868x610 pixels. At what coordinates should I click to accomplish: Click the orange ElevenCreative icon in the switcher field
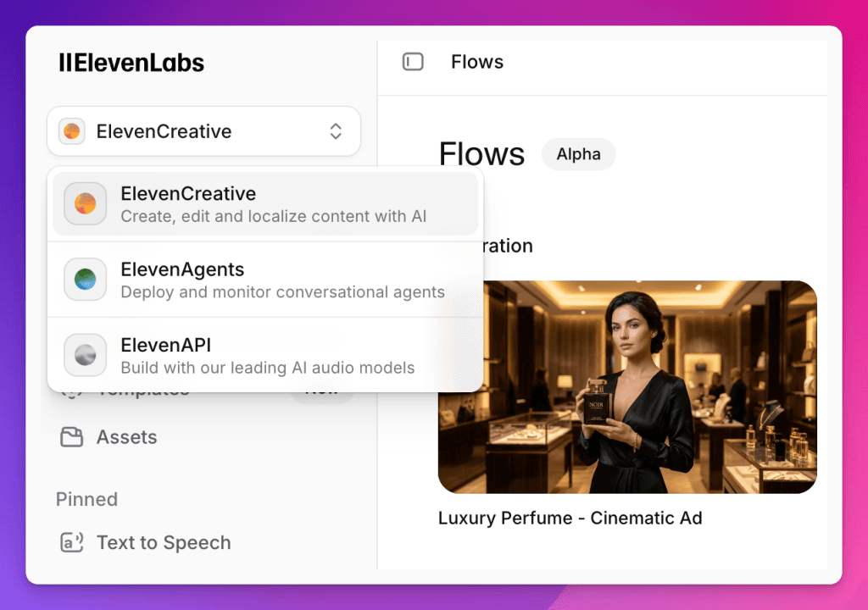pos(72,131)
